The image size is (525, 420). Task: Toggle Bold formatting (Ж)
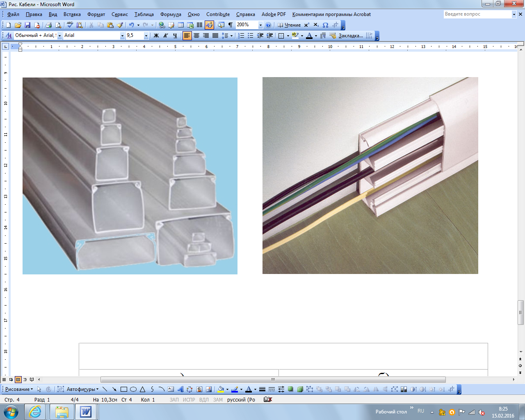[156, 36]
